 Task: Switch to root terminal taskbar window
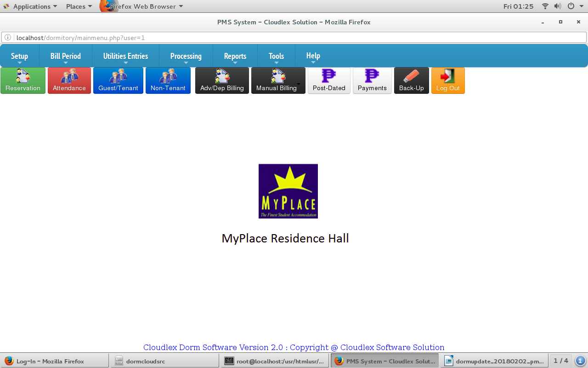click(x=275, y=361)
